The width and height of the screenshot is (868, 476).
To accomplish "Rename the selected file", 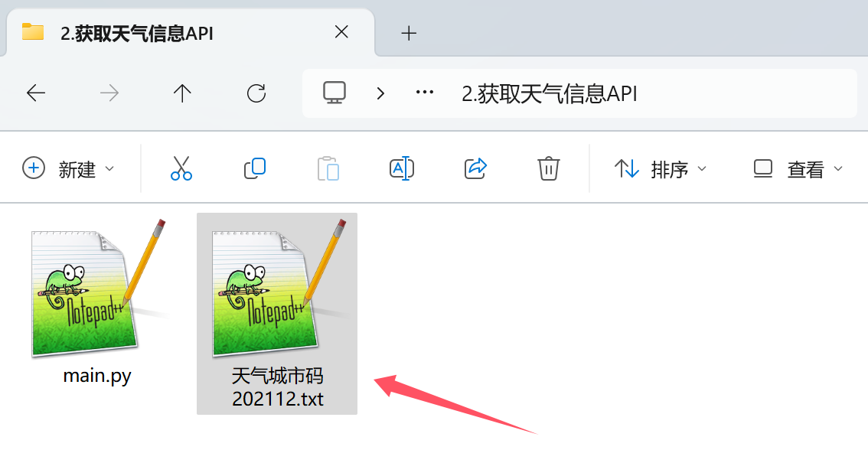I will (402, 168).
